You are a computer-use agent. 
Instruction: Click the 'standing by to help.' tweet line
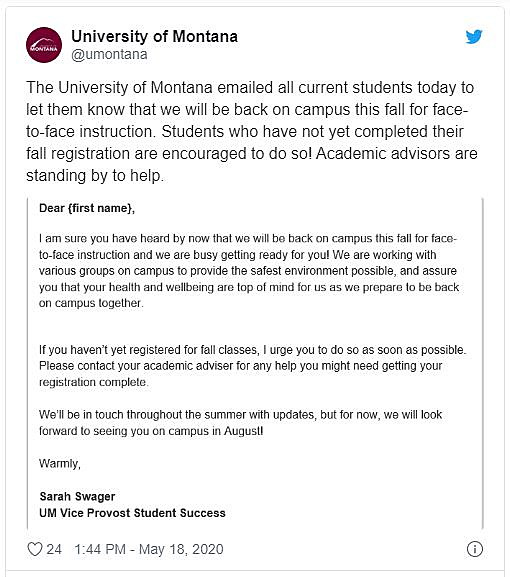tap(95, 176)
